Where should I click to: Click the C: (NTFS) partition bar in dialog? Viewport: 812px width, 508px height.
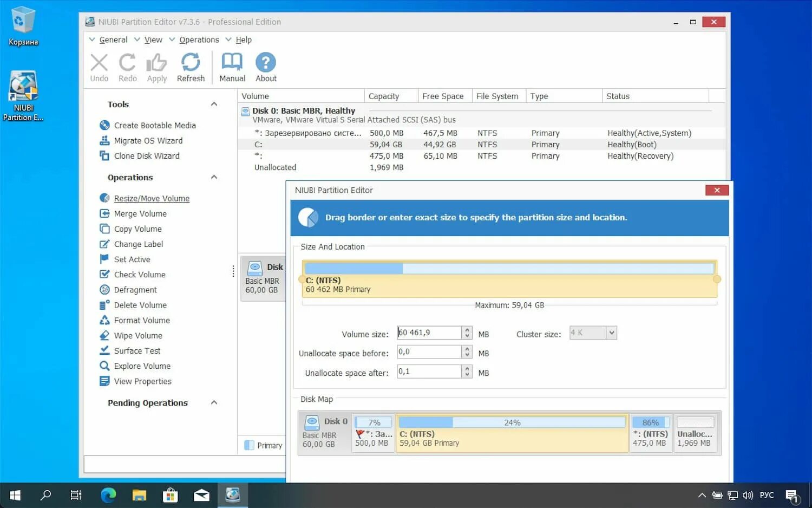point(509,279)
